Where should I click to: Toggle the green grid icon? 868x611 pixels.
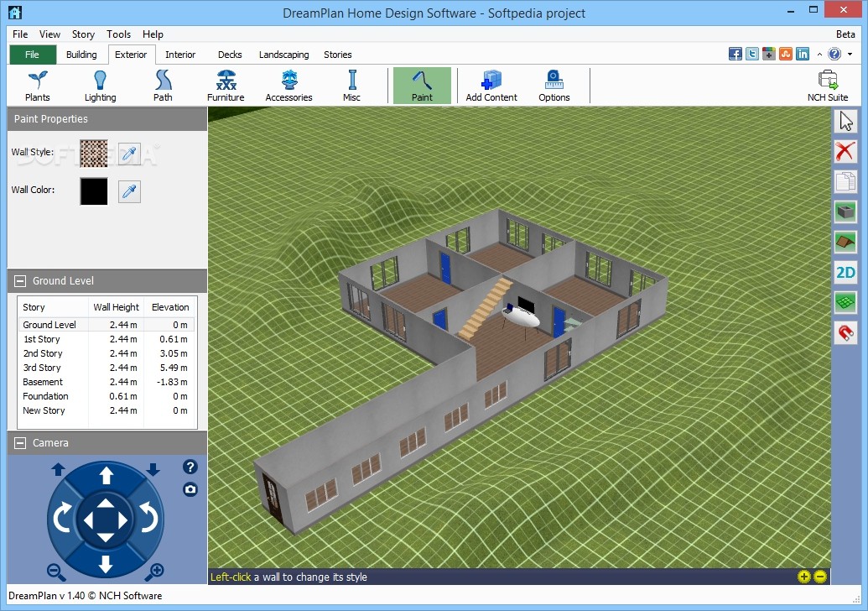845,302
